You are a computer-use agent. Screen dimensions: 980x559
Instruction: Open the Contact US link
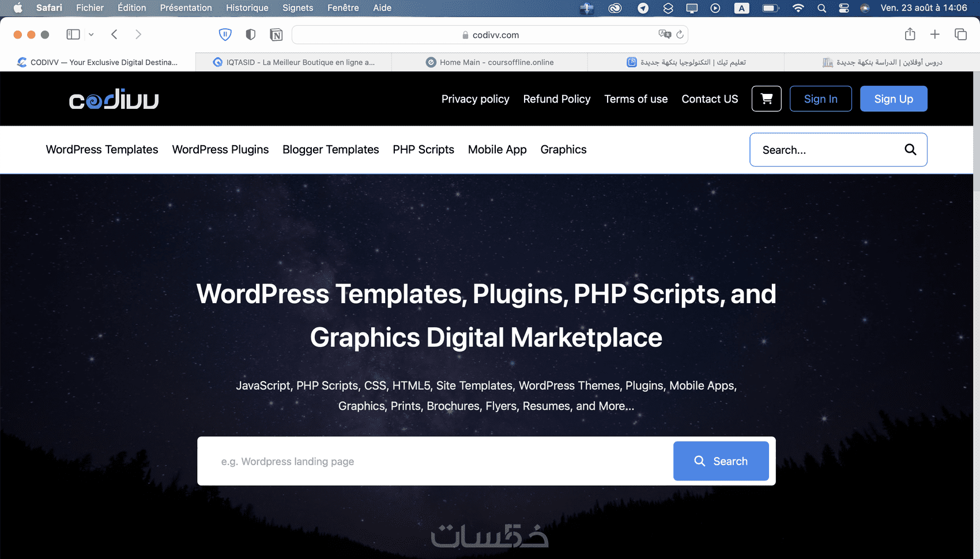710,99
